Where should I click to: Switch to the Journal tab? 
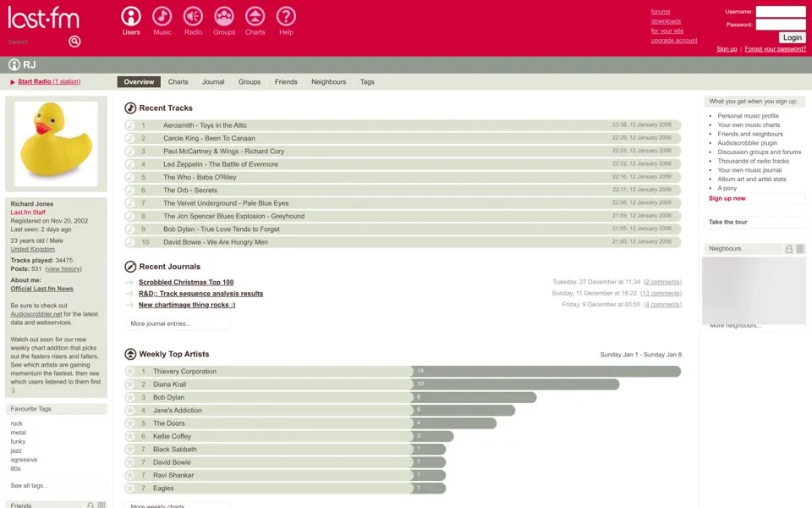click(x=213, y=82)
